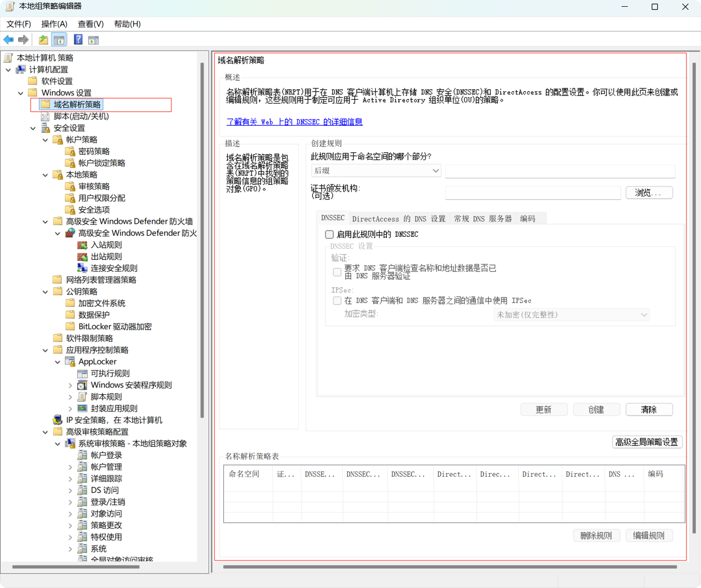Open 高级全局策略设置 button
This screenshot has height=588, width=701.
pyautogui.click(x=647, y=442)
